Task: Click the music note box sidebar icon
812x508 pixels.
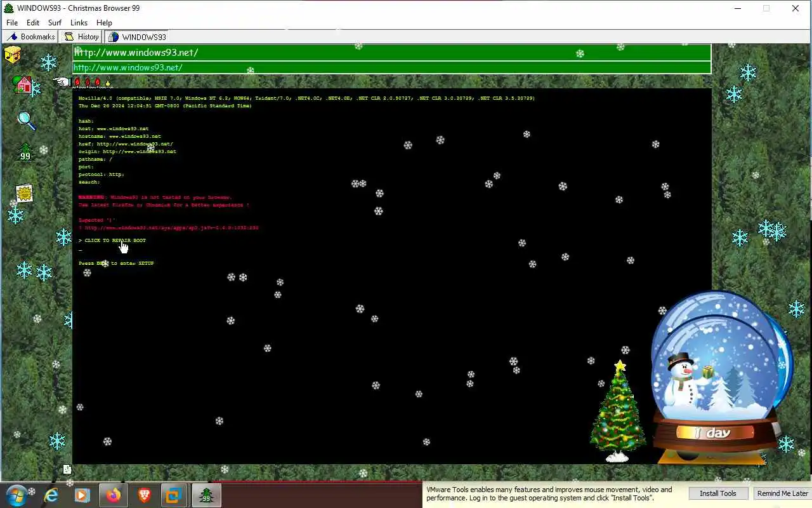Action: tap(13, 55)
